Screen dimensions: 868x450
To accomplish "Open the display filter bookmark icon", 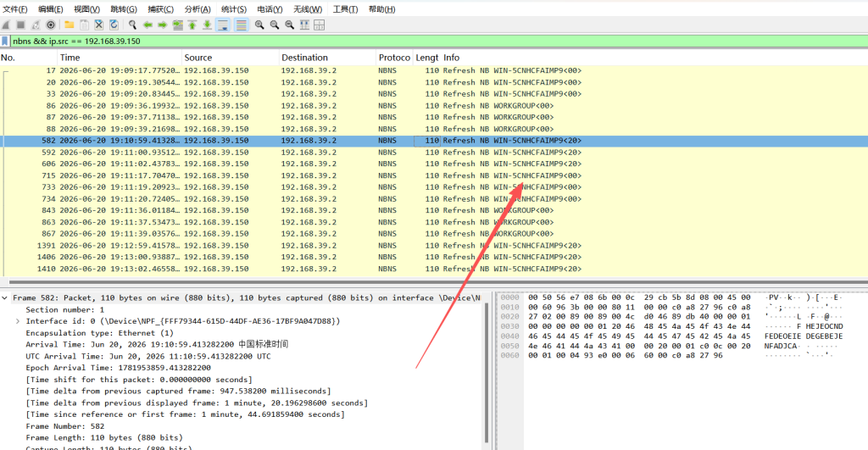I will coord(5,41).
